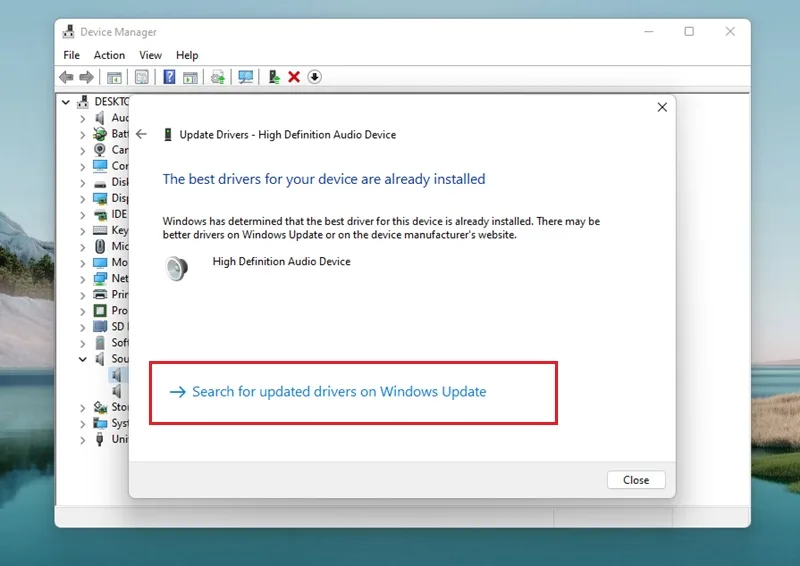The image size is (800, 566).
Task: Expand the Keyboards tree node
Action: [83, 231]
